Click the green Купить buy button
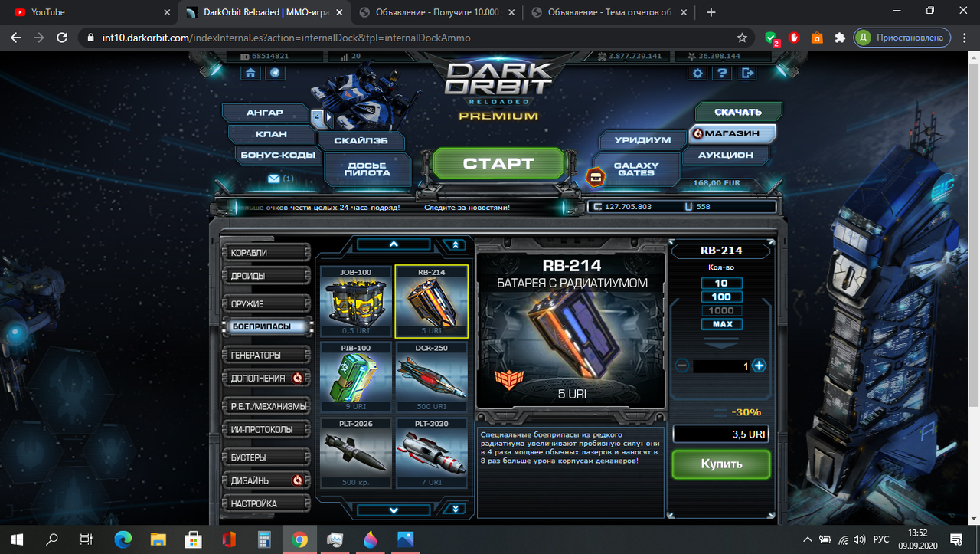 point(721,464)
